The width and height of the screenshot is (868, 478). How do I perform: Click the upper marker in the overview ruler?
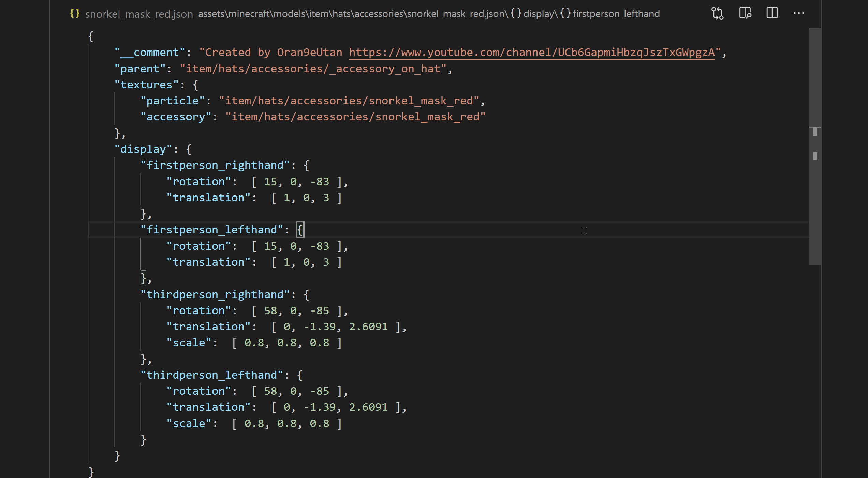pos(815,131)
